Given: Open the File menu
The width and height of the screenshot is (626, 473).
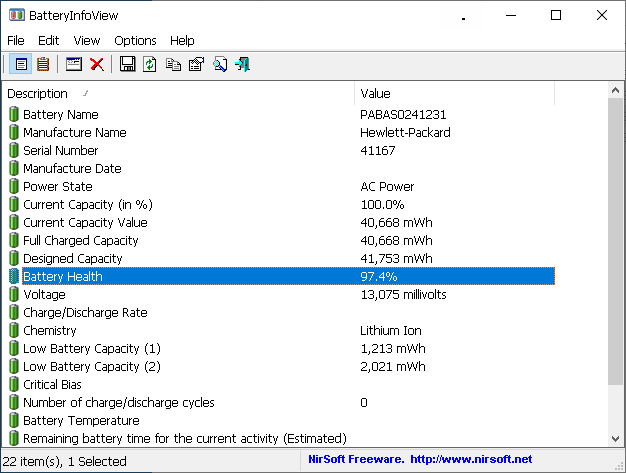Looking at the screenshot, I should coord(16,40).
